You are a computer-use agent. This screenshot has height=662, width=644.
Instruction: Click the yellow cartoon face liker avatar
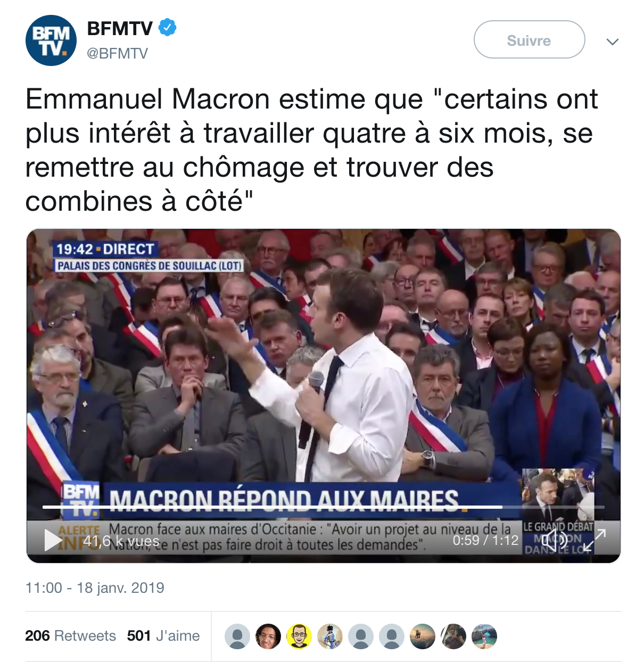point(299,636)
